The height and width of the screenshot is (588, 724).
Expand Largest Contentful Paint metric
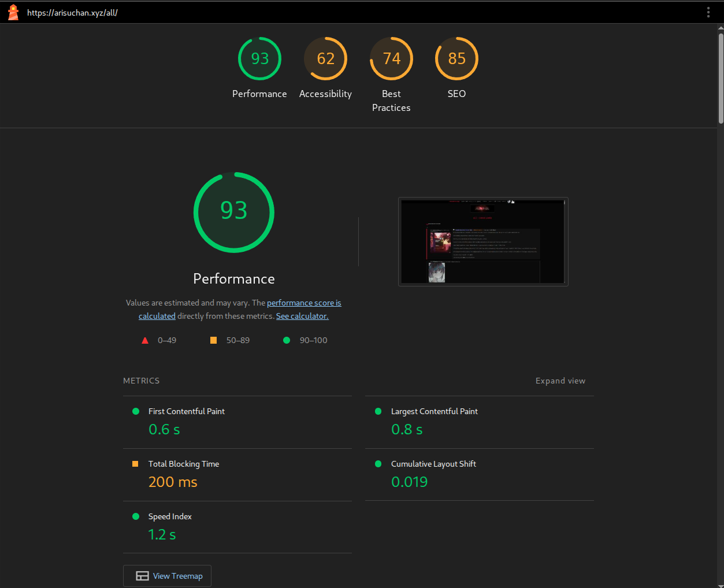coord(434,411)
